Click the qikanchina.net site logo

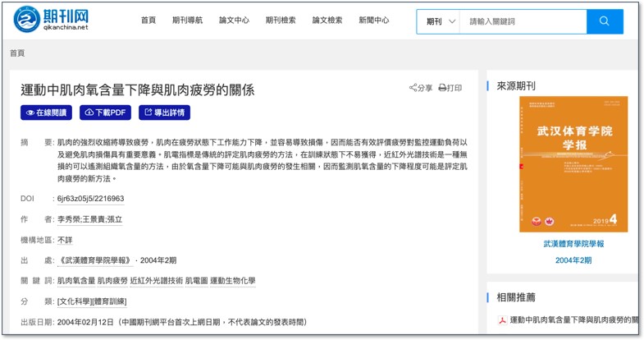[51, 21]
